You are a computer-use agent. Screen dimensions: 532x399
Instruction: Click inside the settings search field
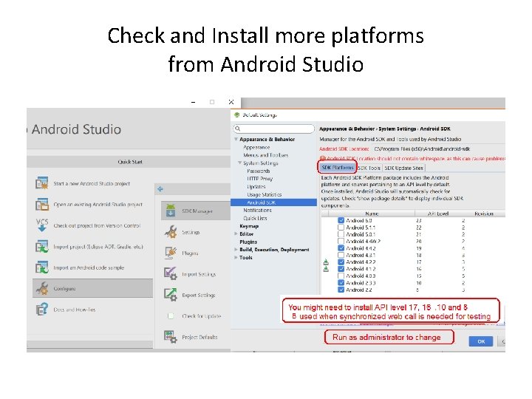tap(274, 129)
